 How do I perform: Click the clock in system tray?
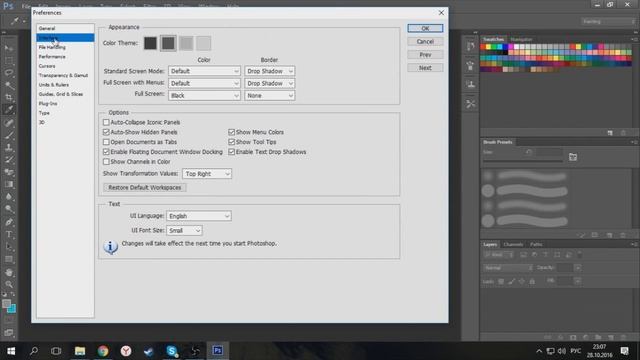pyautogui.click(x=599, y=351)
